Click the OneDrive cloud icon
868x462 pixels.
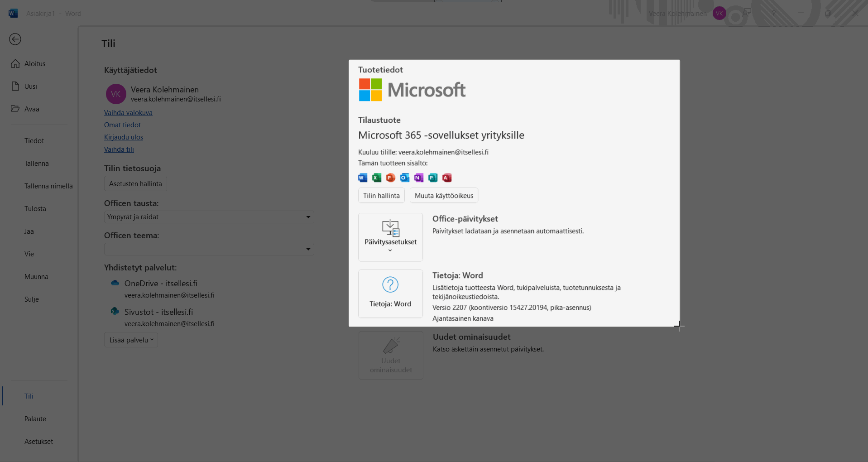[115, 283]
